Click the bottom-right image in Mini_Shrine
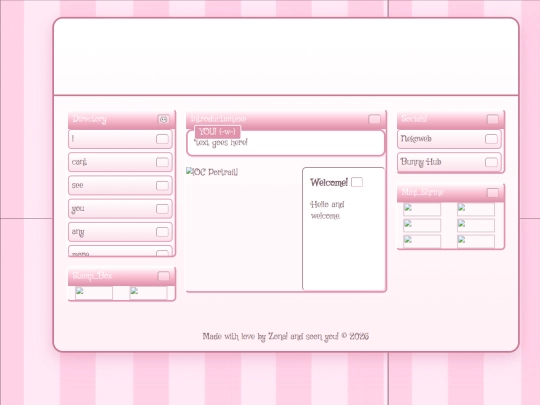 click(476, 241)
